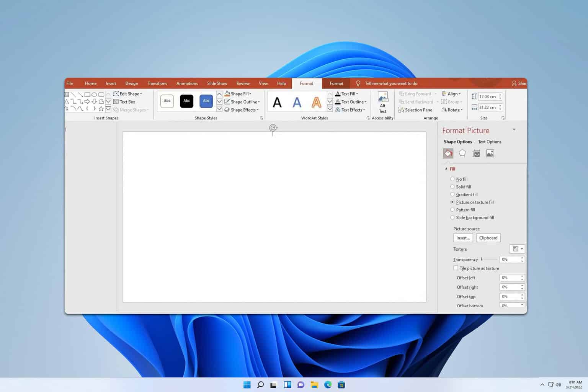Select the Solid fill option
Screen dimensions: 588x392
point(461,187)
